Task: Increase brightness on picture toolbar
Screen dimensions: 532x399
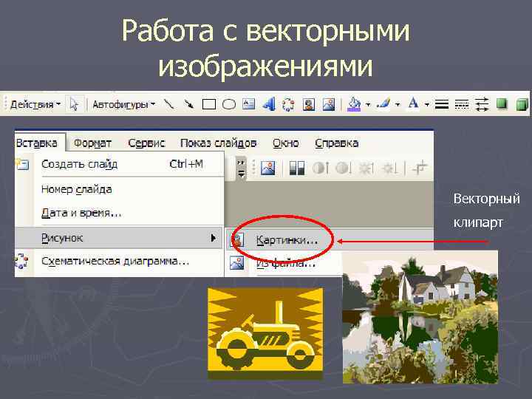Action: click(x=366, y=168)
